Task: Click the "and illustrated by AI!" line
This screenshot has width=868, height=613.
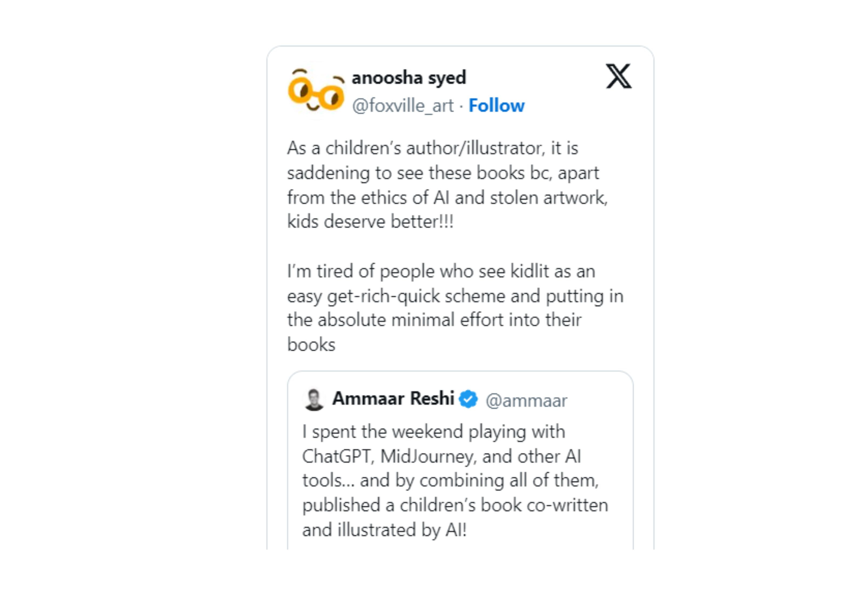Action: pyautogui.click(x=384, y=530)
